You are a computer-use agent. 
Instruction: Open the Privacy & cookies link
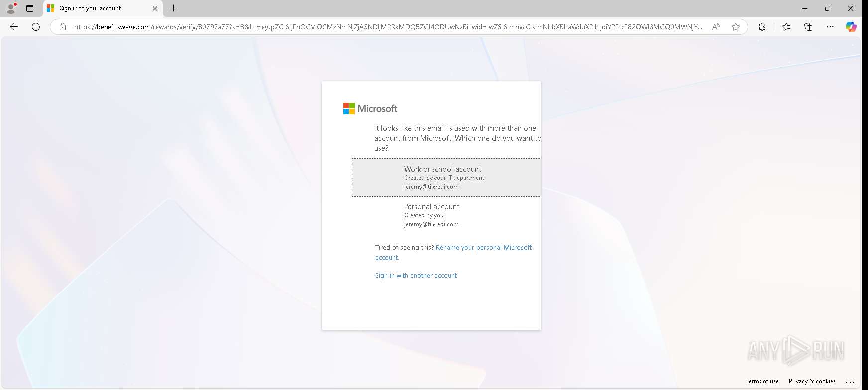pos(812,381)
